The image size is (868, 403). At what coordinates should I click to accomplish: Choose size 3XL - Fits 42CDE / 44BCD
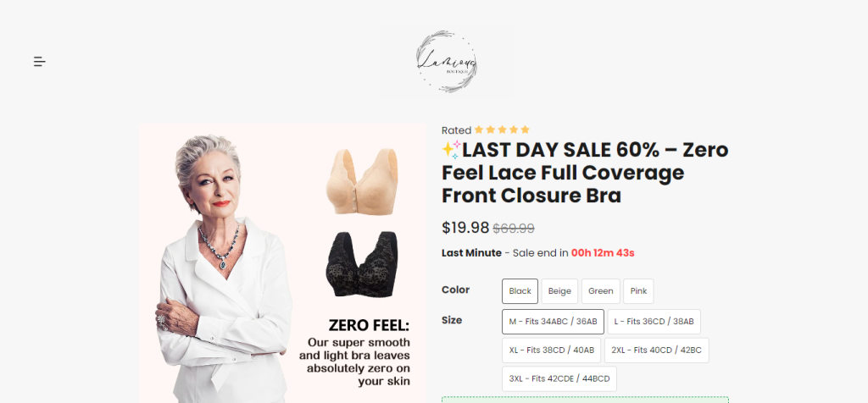coord(559,379)
